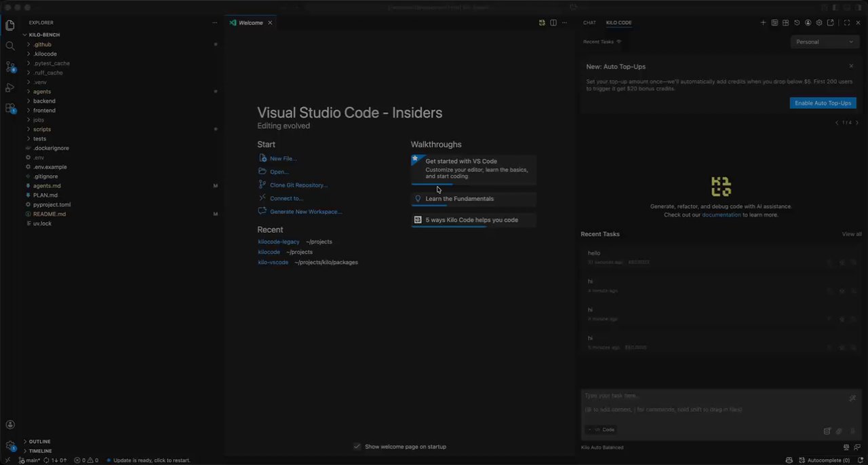This screenshot has width=868, height=465.
Task: Click the feedback icon below chat box
Action: click(x=858, y=447)
